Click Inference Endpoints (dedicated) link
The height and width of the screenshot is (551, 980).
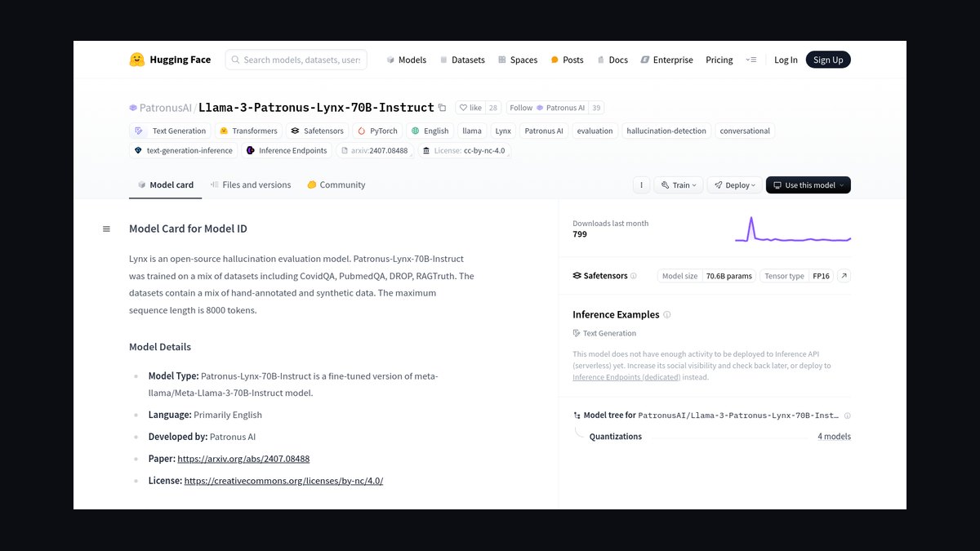click(x=626, y=377)
